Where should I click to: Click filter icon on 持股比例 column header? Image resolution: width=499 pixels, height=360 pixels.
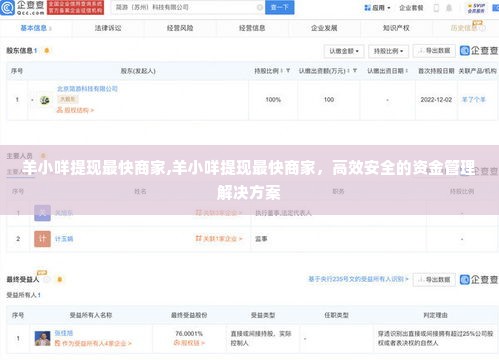click(x=288, y=71)
